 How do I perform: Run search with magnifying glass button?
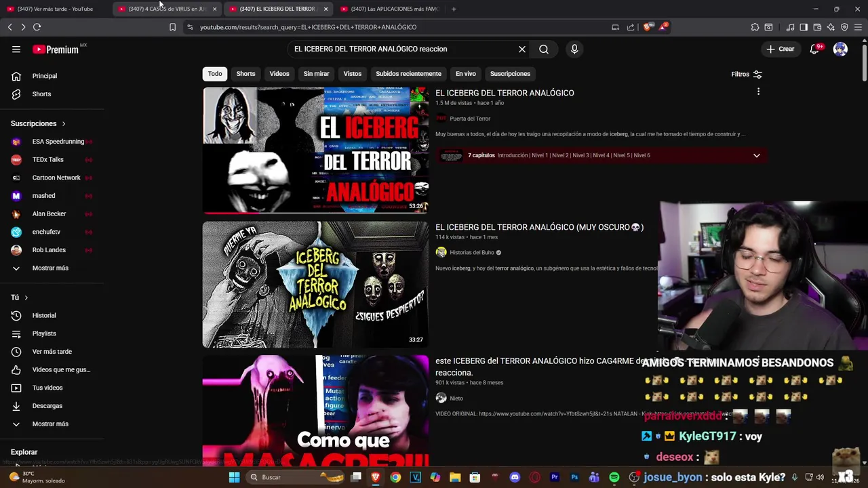(544, 49)
